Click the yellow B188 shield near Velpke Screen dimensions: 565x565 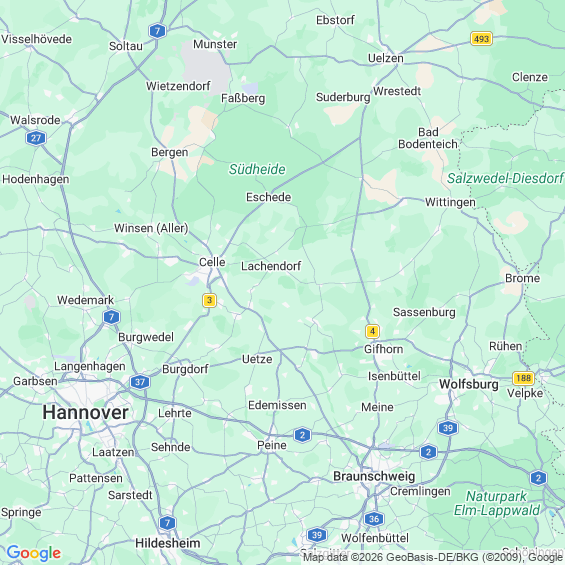[x=523, y=378]
